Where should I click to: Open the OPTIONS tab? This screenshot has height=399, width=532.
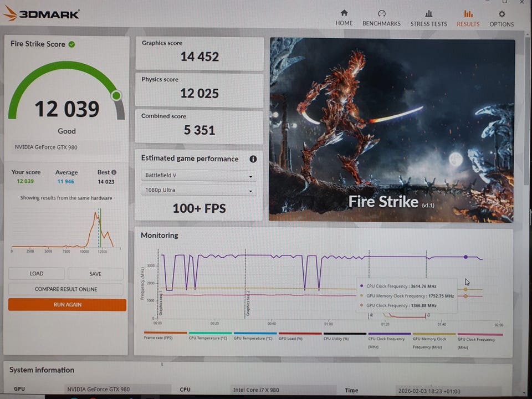[502, 19]
